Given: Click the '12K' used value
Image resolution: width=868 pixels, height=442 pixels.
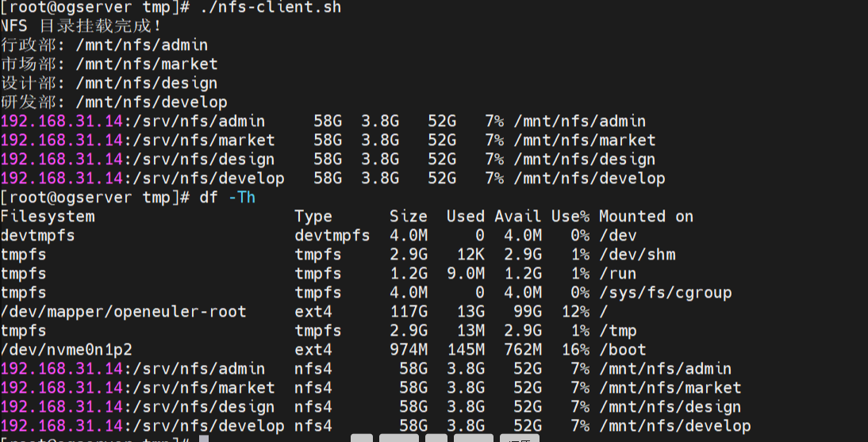Looking at the screenshot, I should (470, 254).
